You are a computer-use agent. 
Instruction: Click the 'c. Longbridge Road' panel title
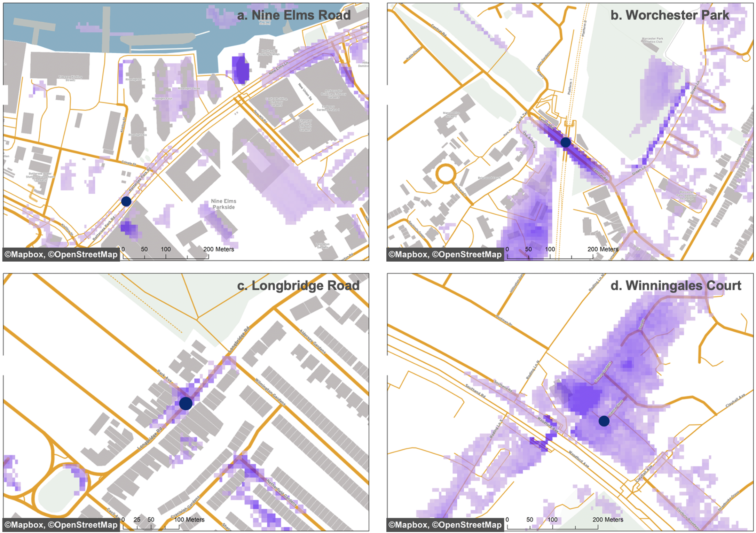click(298, 285)
